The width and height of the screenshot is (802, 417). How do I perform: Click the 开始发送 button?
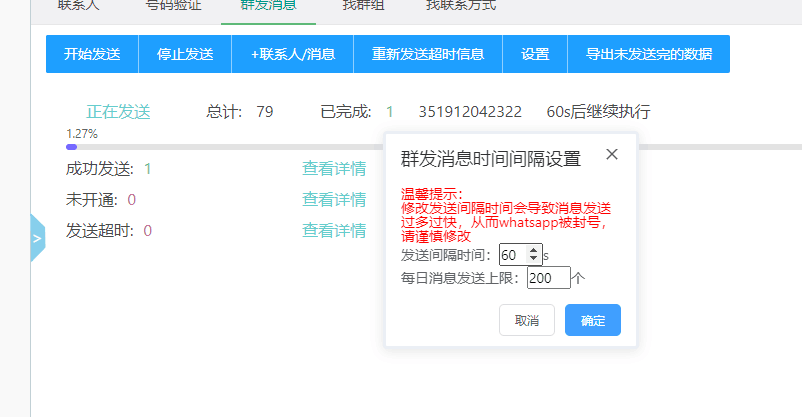click(x=92, y=54)
